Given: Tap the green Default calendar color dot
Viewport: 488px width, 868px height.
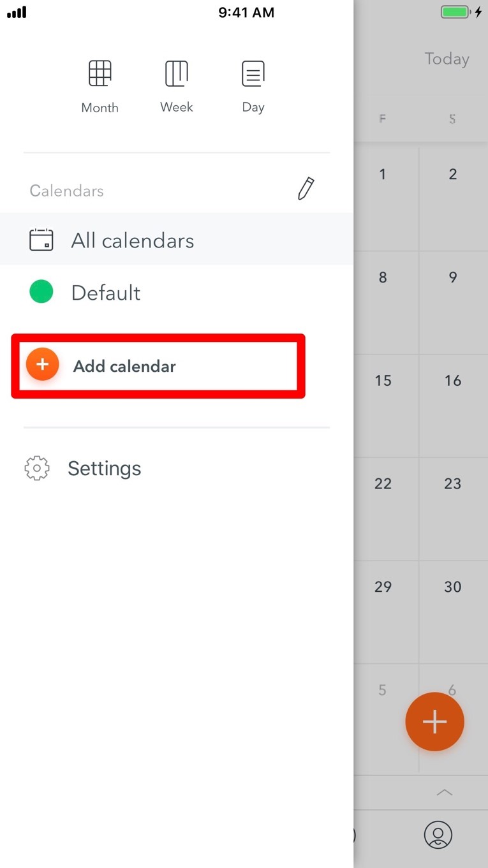Looking at the screenshot, I should (x=41, y=292).
